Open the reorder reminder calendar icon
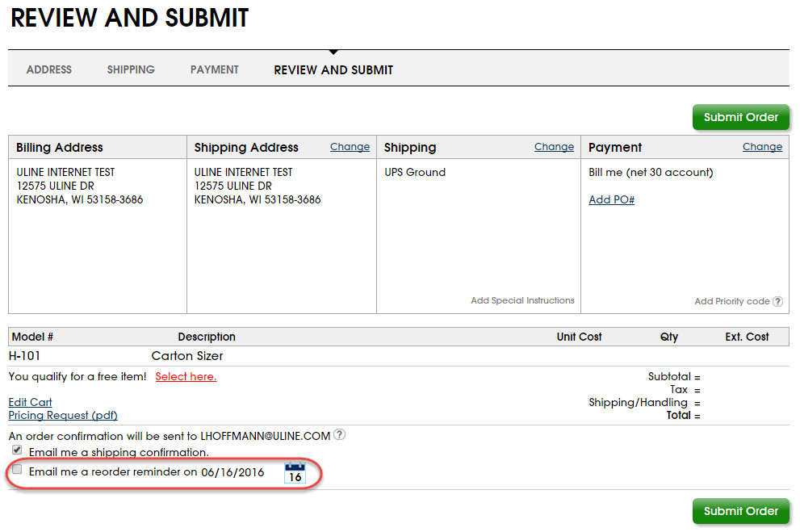The width and height of the screenshot is (800, 532). [295, 473]
